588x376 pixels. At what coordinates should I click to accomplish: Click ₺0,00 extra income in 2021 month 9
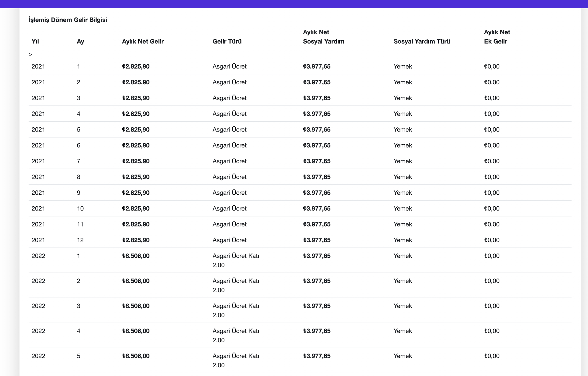(x=492, y=193)
